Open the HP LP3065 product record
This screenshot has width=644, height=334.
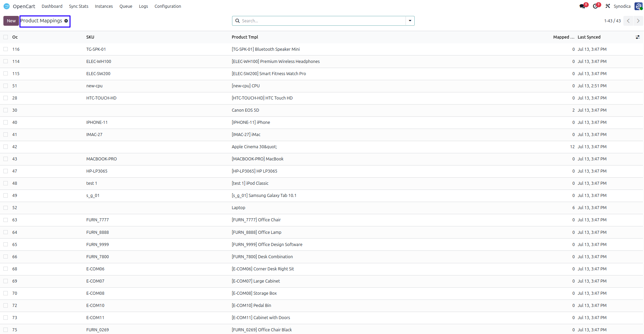[254, 171]
